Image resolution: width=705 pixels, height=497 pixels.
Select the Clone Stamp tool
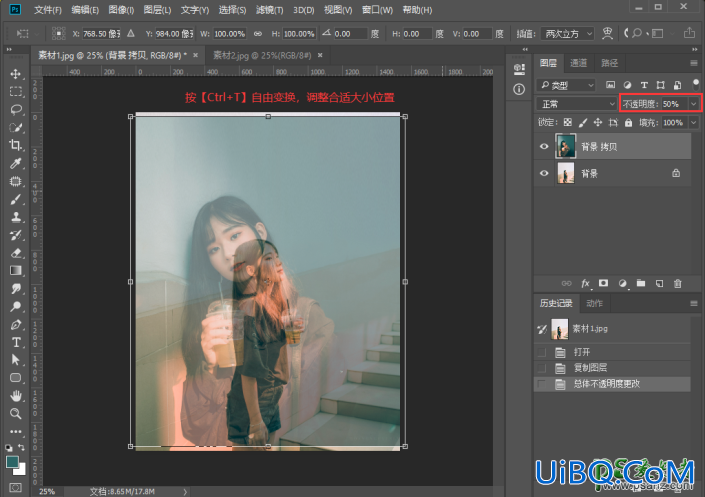(x=16, y=217)
